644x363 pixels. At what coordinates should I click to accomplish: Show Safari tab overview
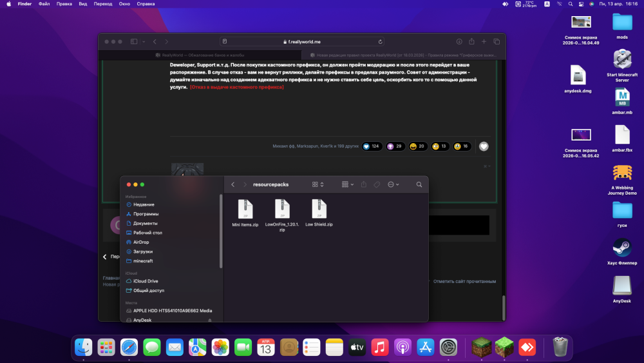497,41
